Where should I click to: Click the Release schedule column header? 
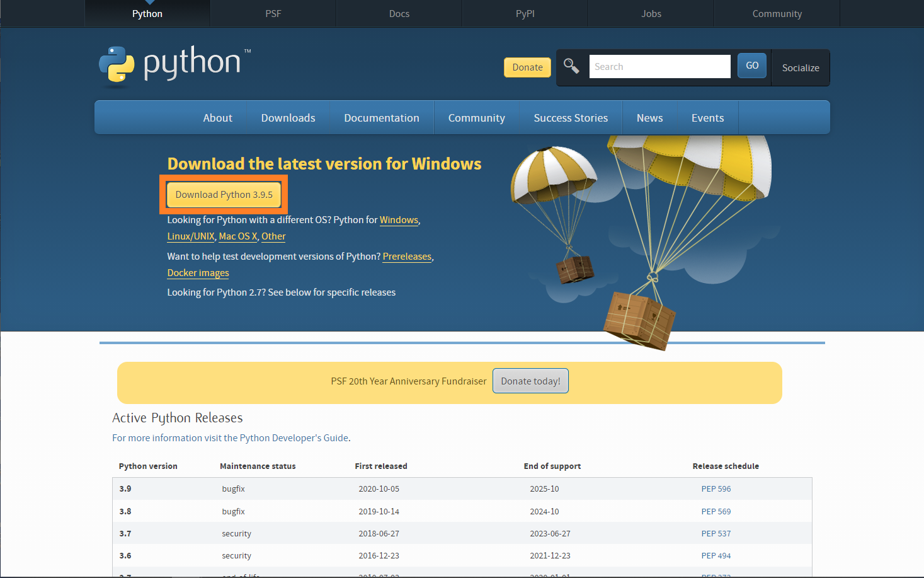(x=726, y=466)
